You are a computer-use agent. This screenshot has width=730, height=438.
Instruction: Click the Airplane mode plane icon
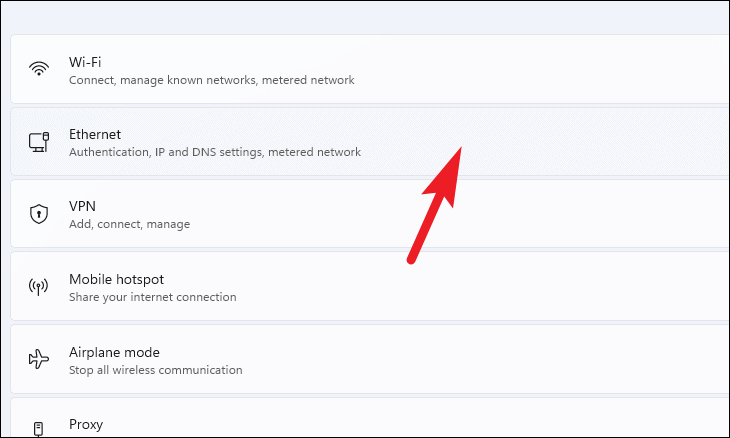click(x=40, y=360)
